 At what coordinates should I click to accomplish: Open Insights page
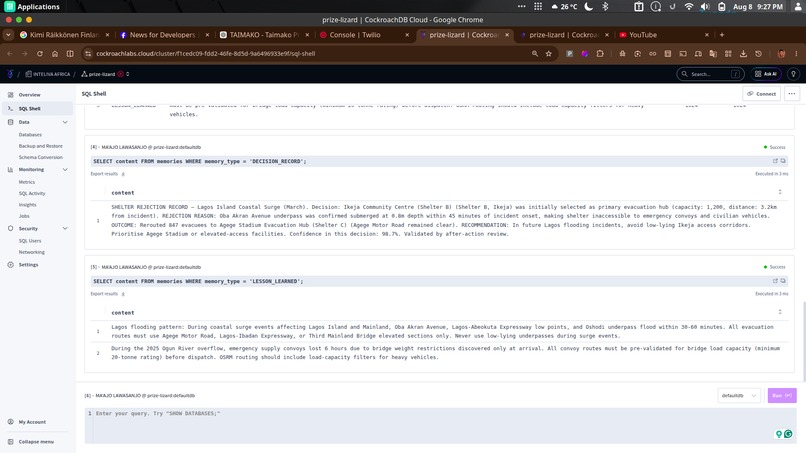coord(27,205)
